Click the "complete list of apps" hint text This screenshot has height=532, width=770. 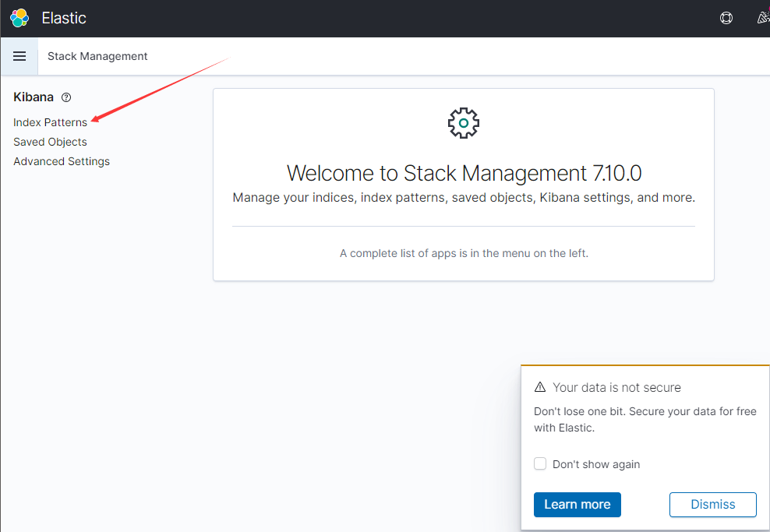click(464, 253)
